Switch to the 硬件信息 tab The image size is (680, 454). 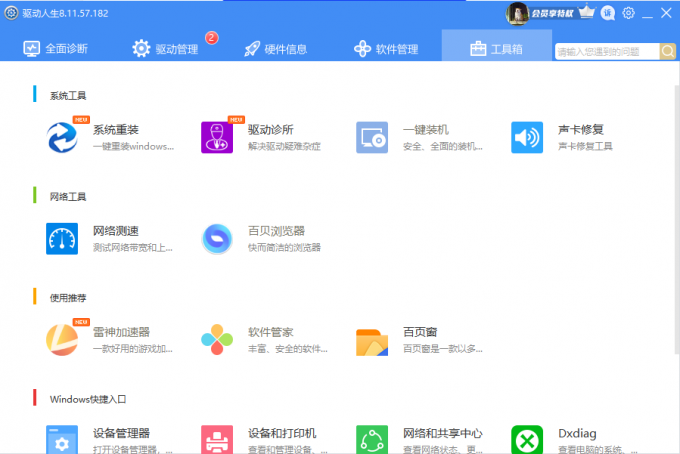(x=275, y=49)
